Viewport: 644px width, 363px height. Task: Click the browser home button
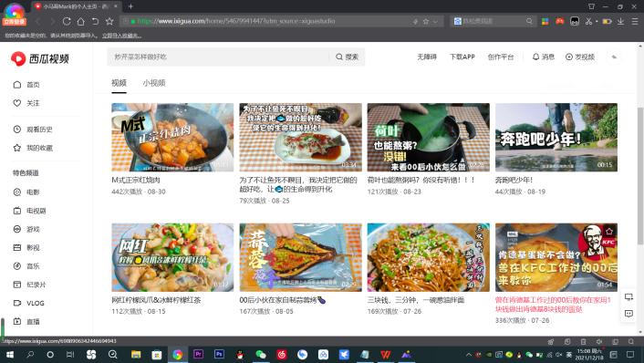(81, 21)
